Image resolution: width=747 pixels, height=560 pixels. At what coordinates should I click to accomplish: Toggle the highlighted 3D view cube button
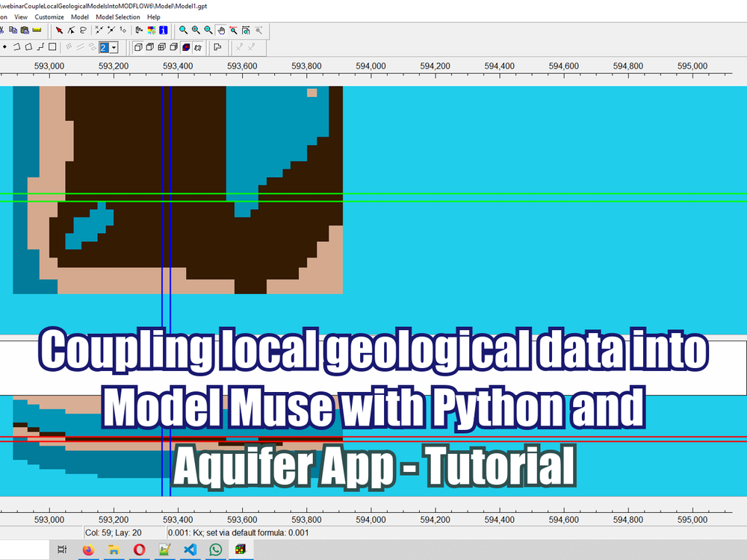(185, 46)
